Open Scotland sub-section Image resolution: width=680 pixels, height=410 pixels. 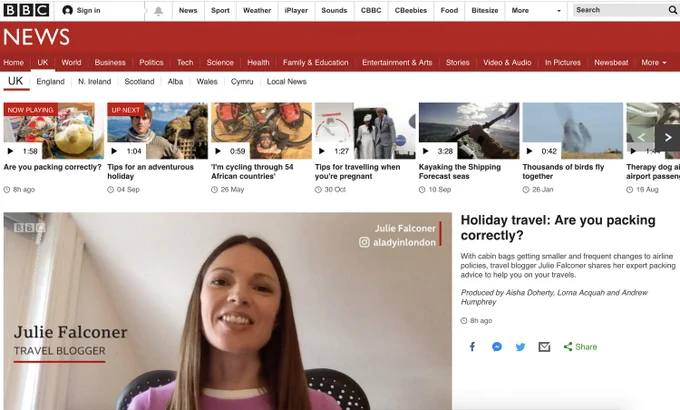click(139, 82)
